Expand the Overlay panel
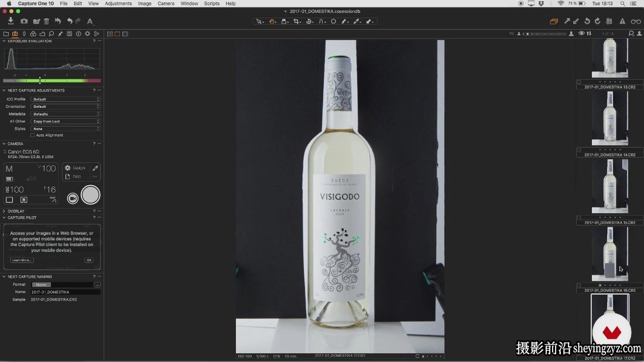 coord(4,211)
